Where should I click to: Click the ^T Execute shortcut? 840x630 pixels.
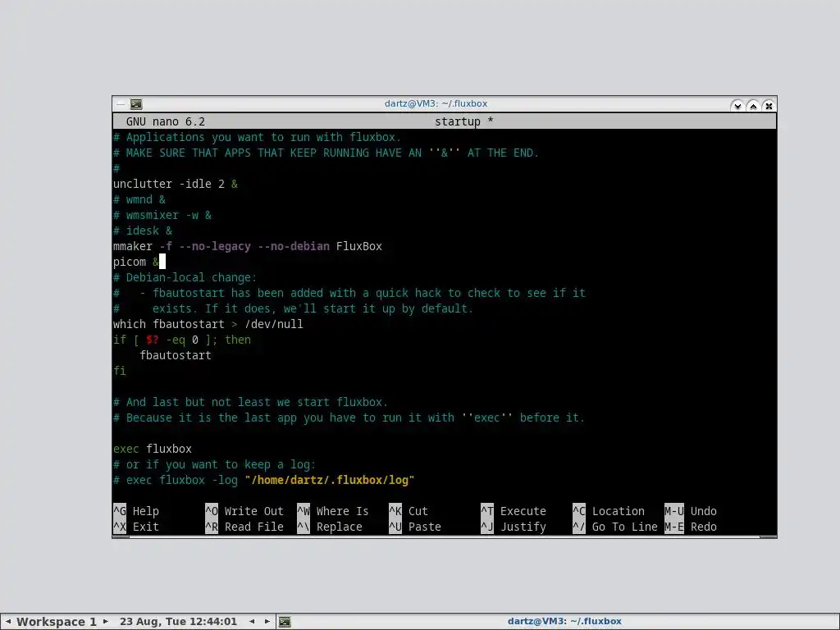point(514,511)
